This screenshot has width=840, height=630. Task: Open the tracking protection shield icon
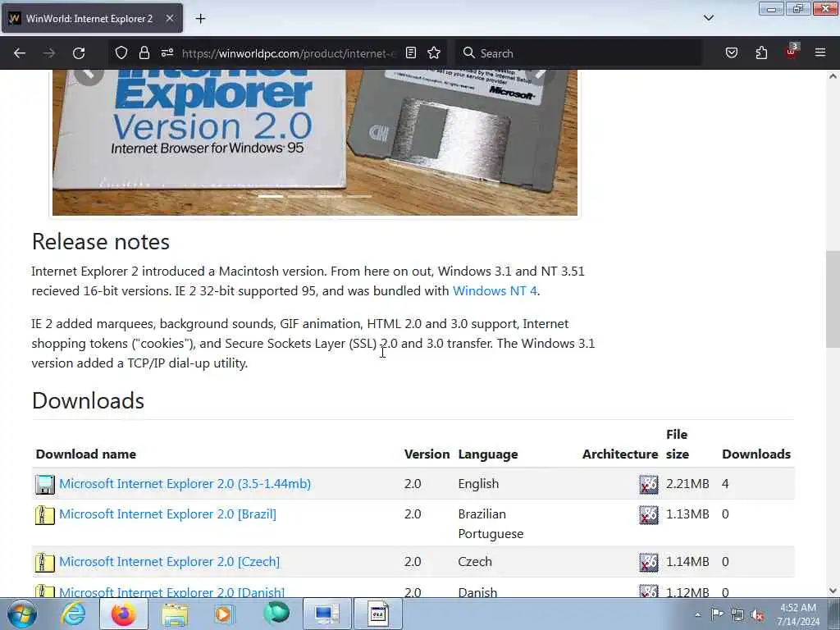pos(121,53)
